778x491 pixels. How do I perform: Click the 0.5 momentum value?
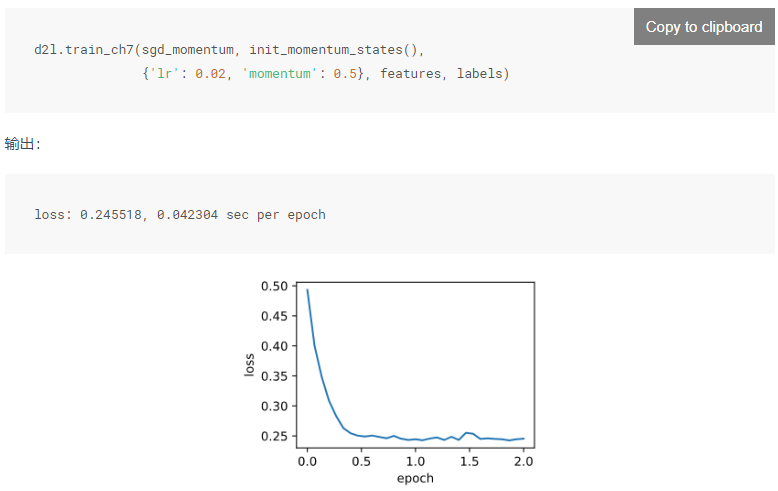[x=345, y=74]
